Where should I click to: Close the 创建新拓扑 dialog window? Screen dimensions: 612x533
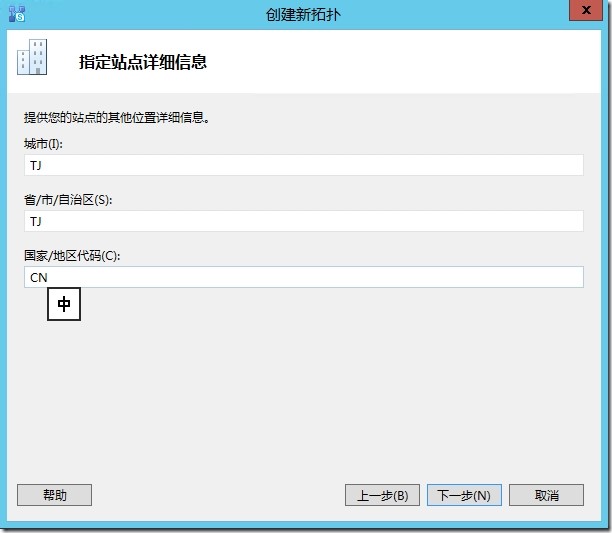click(x=585, y=10)
